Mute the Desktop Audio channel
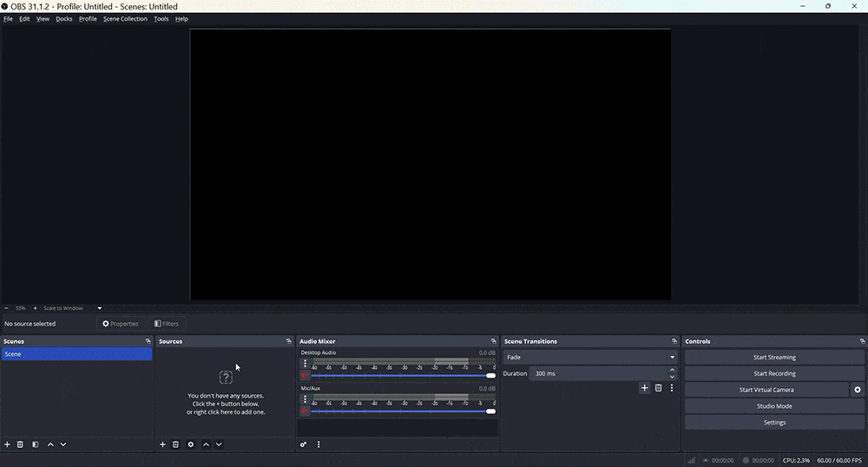 click(x=305, y=376)
